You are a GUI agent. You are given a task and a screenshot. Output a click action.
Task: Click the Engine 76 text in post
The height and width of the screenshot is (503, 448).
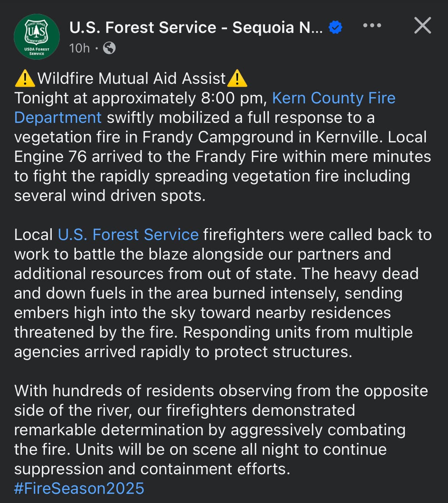(51, 157)
